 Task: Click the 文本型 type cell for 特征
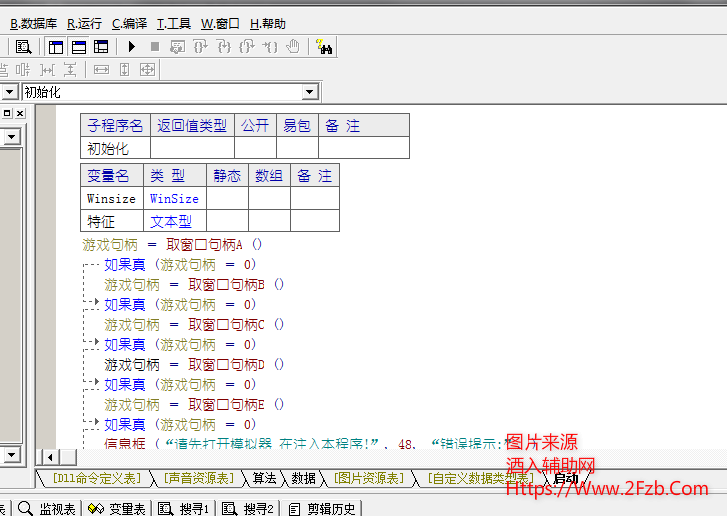pos(171,221)
